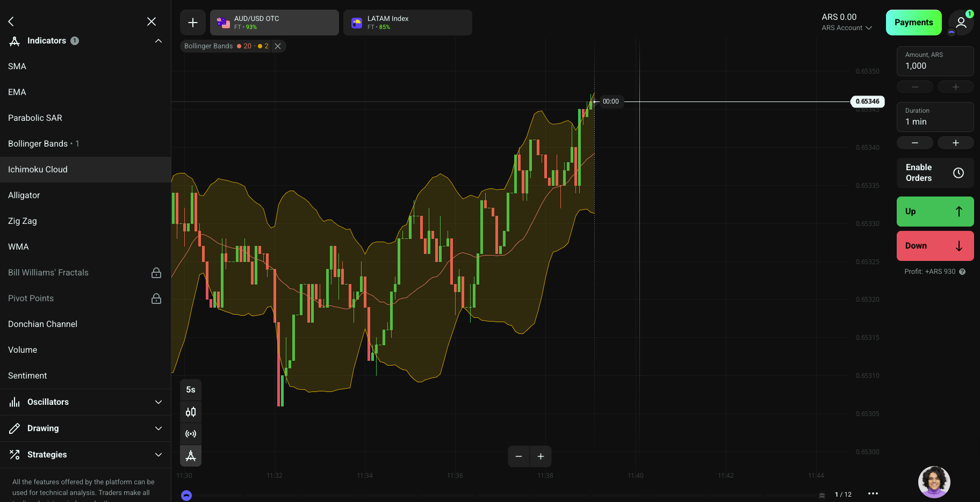Open the live signals icon on the chart
The height and width of the screenshot is (502, 980).
(x=191, y=433)
